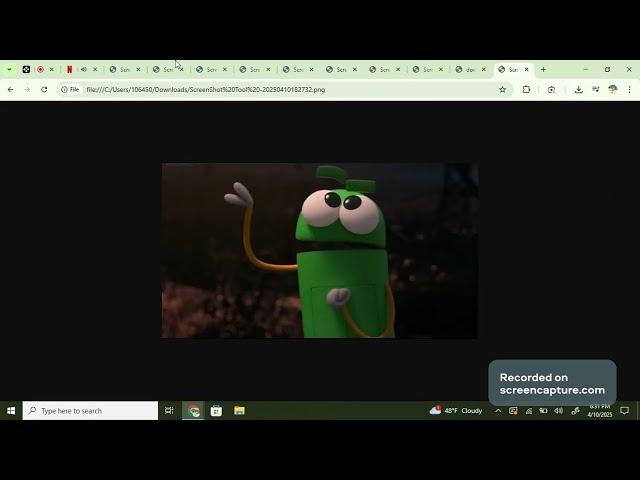
Task: Open the Windows Start menu
Action: (x=11, y=411)
